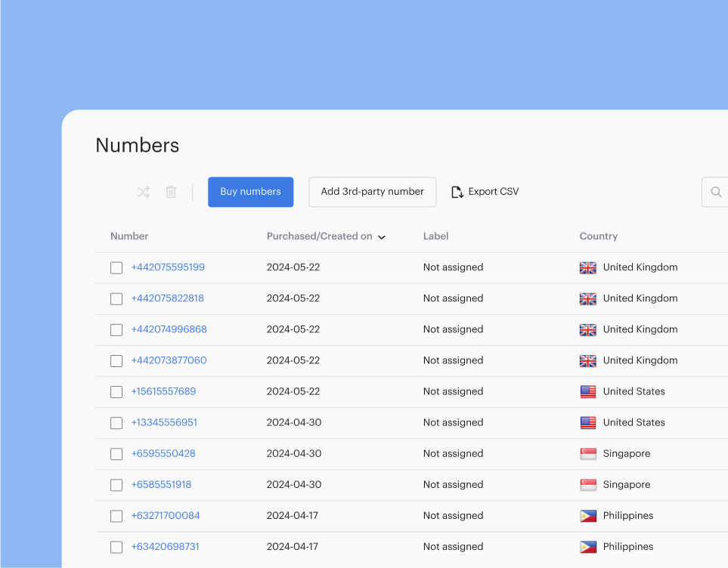Click the trash delete icon
This screenshot has width=728, height=568.
click(x=171, y=193)
